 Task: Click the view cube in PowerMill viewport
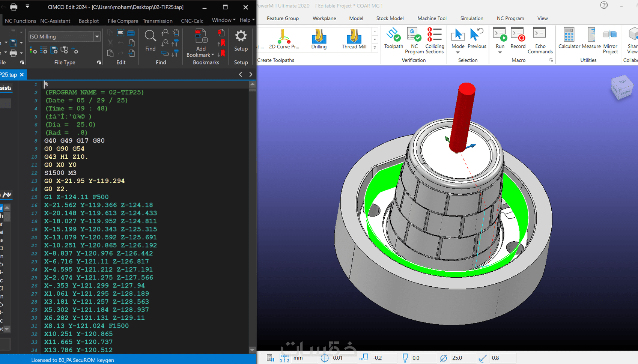tap(622, 87)
